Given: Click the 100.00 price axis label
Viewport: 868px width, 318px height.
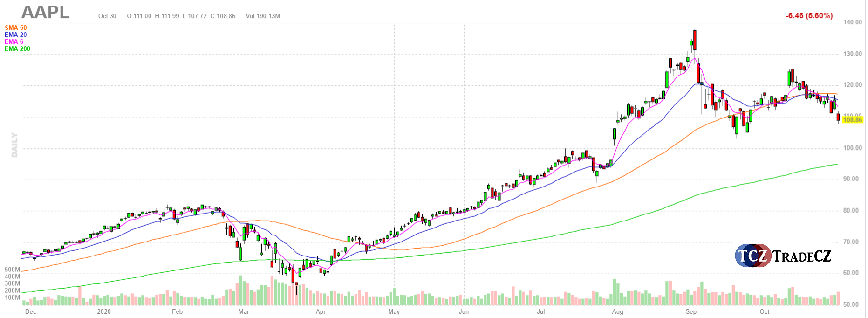Looking at the screenshot, I should click(x=852, y=148).
